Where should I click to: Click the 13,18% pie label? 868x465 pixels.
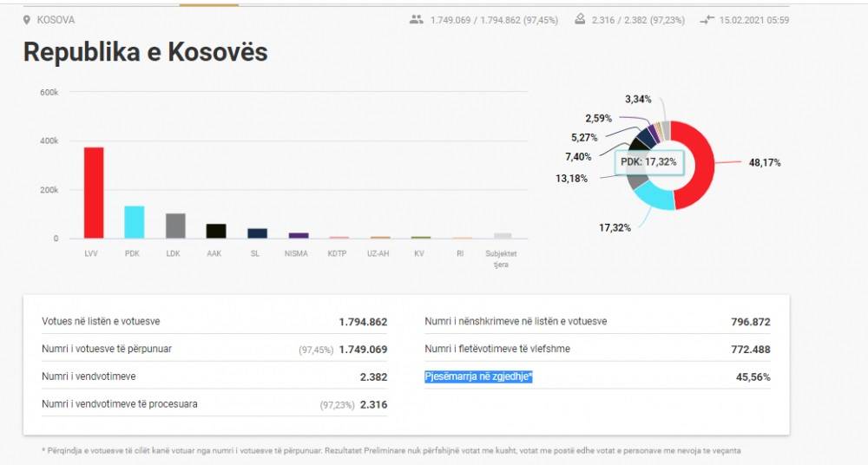click(571, 178)
